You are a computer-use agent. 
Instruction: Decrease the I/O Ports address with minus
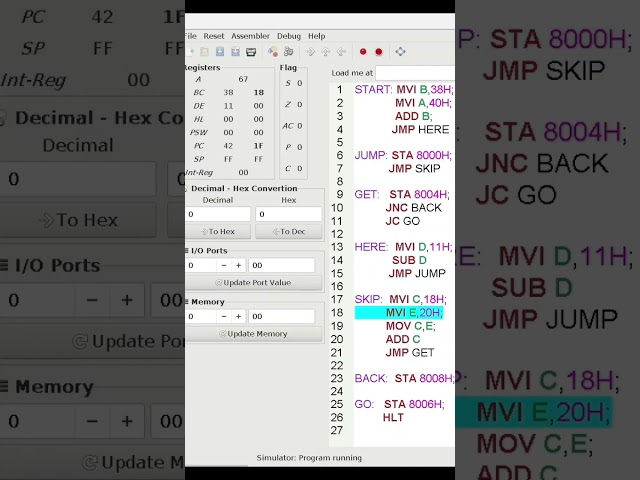click(x=224, y=265)
